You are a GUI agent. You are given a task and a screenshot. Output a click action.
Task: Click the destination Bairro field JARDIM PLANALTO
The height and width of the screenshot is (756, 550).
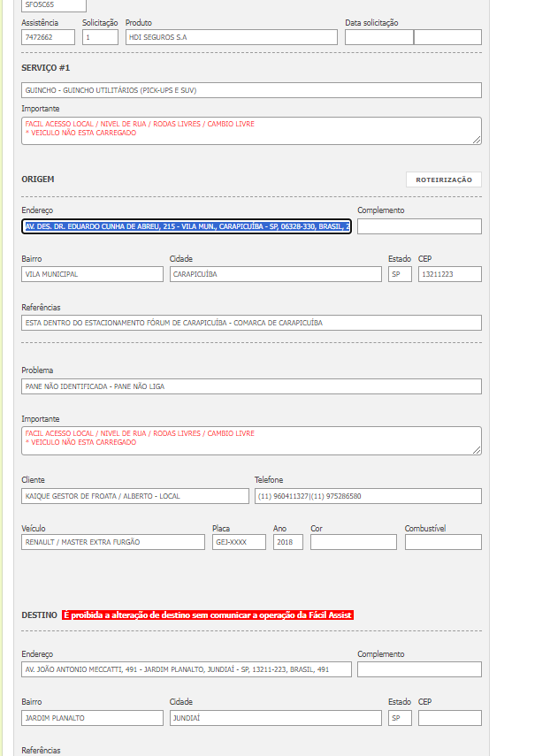pyautogui.click(x=92, y=718)
